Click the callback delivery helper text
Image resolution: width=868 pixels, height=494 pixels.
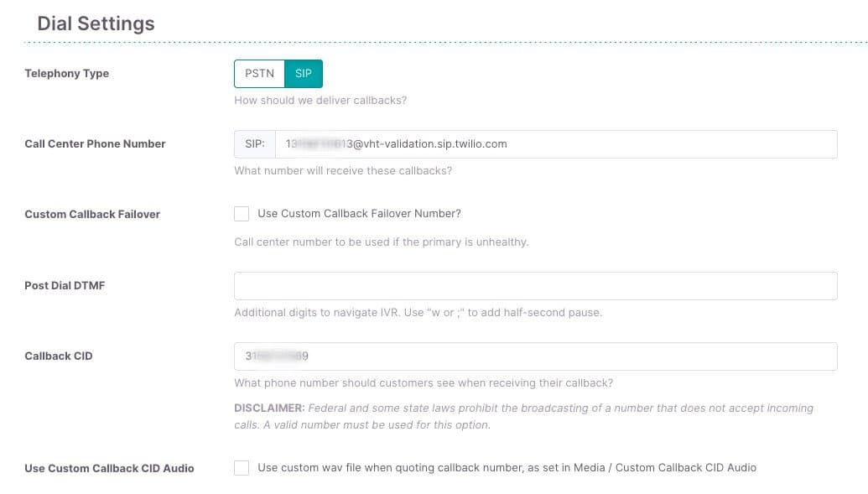pyautogui.click(x=320, y=100)
